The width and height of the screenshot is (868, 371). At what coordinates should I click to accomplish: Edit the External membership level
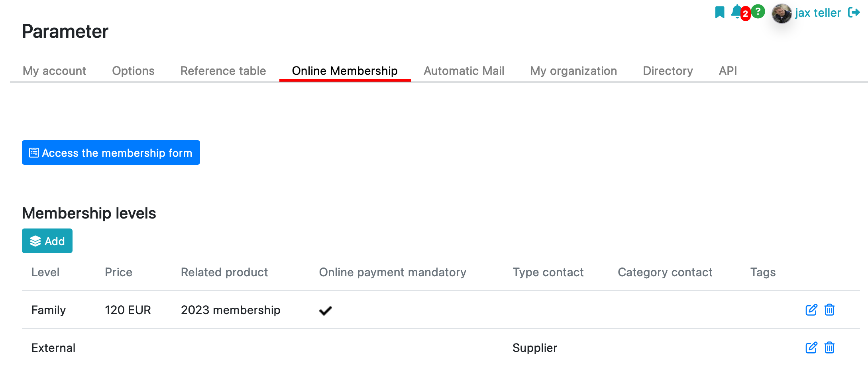click(x=811, y=348)
